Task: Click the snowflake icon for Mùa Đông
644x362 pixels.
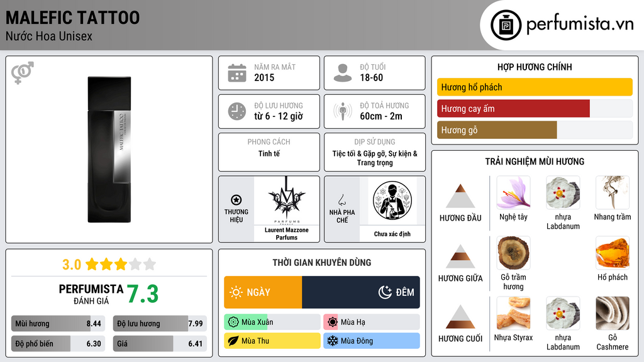Action: point(333,341)
